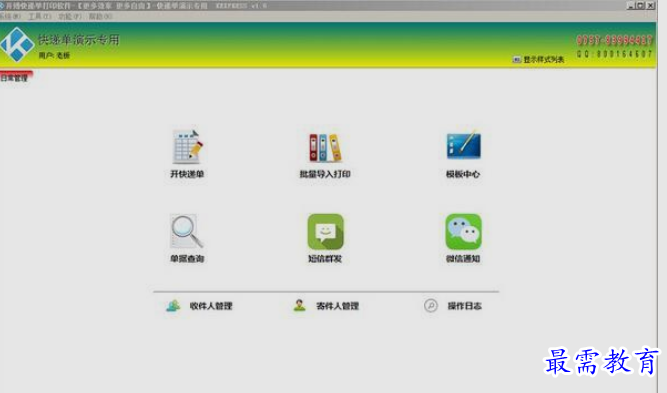The height and width of the screenshot is (393, 667).
Task: Open the 系统 menu
Action: [10, 16]
